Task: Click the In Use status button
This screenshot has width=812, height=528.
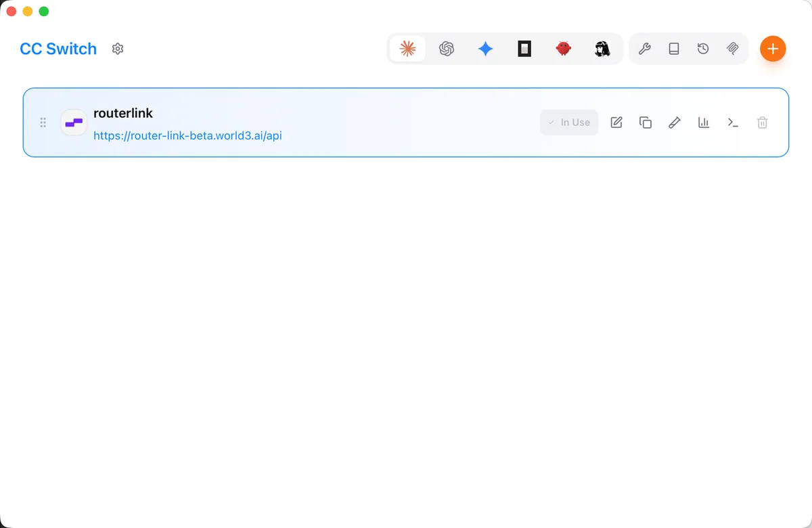Action: point(569,123)
